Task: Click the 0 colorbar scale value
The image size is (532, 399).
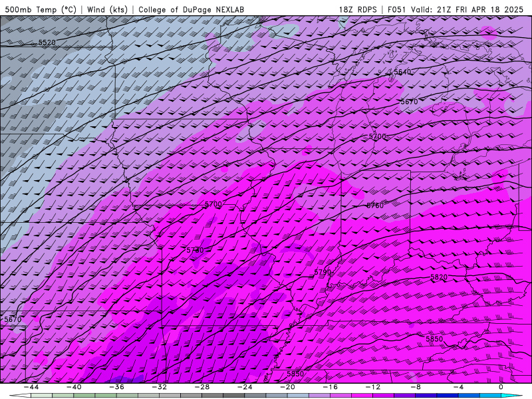Action: (501, 387)
